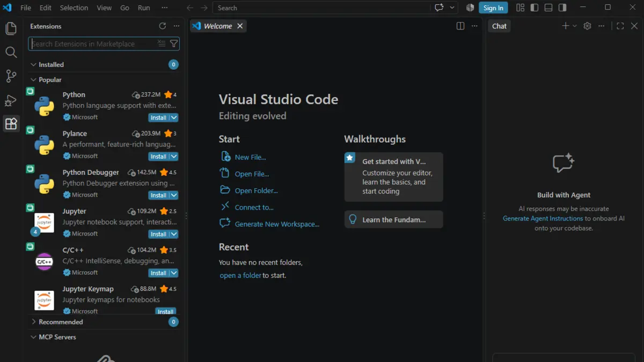Open the Run and Debug view
Viewport: 644px width, 362px height.
click(11, 100)
